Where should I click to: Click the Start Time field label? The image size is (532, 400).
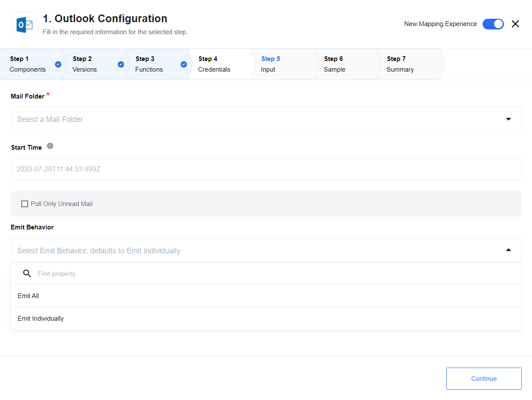pyautogui.click(x=26, y=148)
